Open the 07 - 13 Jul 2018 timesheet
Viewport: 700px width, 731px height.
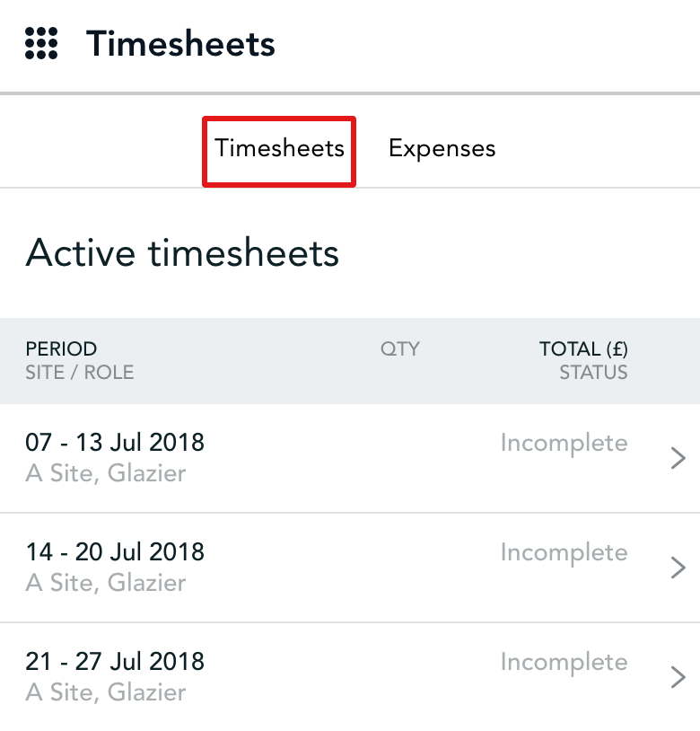point(116,443)
